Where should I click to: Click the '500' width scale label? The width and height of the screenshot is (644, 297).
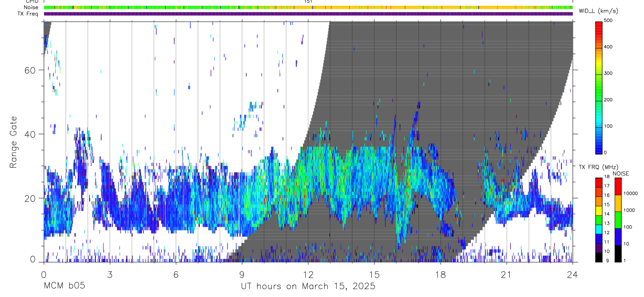pos(608,20)
